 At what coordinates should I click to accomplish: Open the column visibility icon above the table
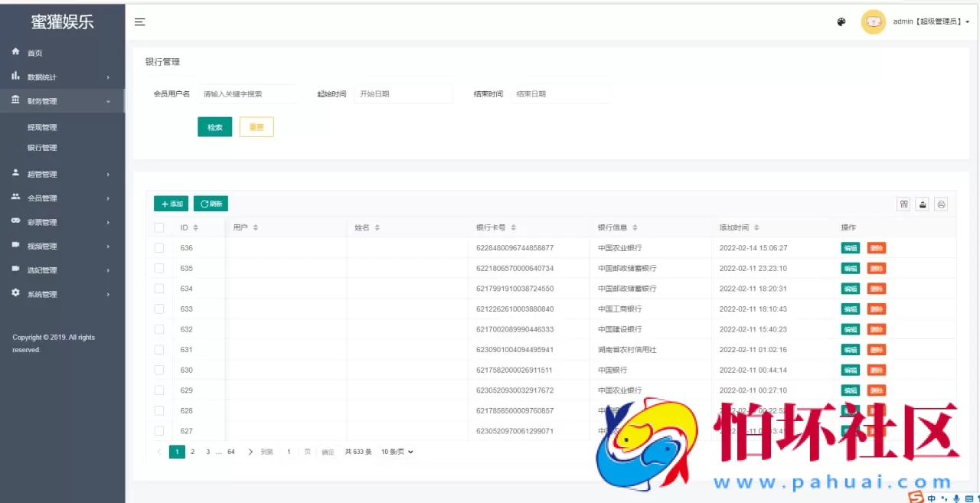903,204
